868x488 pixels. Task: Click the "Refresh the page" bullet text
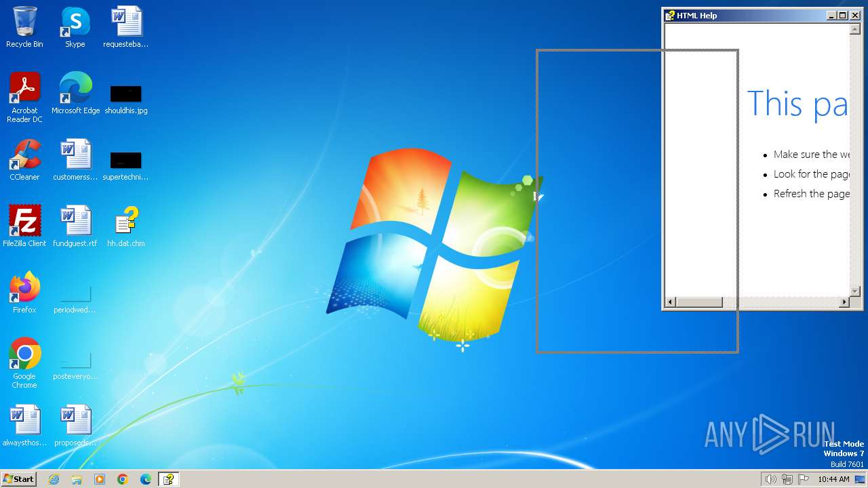pos(812,194)
